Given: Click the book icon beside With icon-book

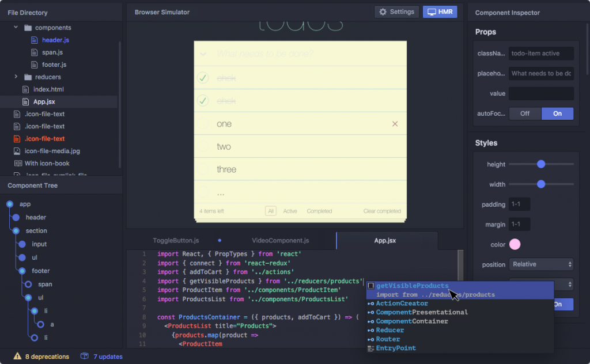Looking at the screenshot, I should tap(17, 163).
